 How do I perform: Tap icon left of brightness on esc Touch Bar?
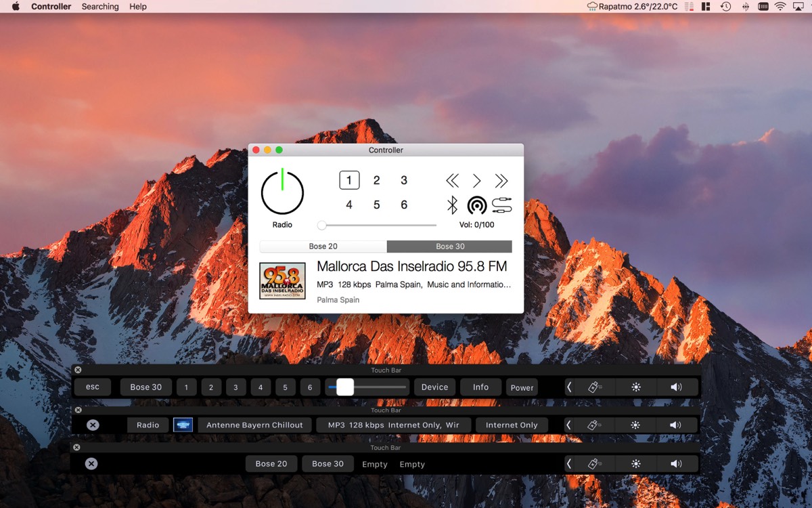coord(595,387)
